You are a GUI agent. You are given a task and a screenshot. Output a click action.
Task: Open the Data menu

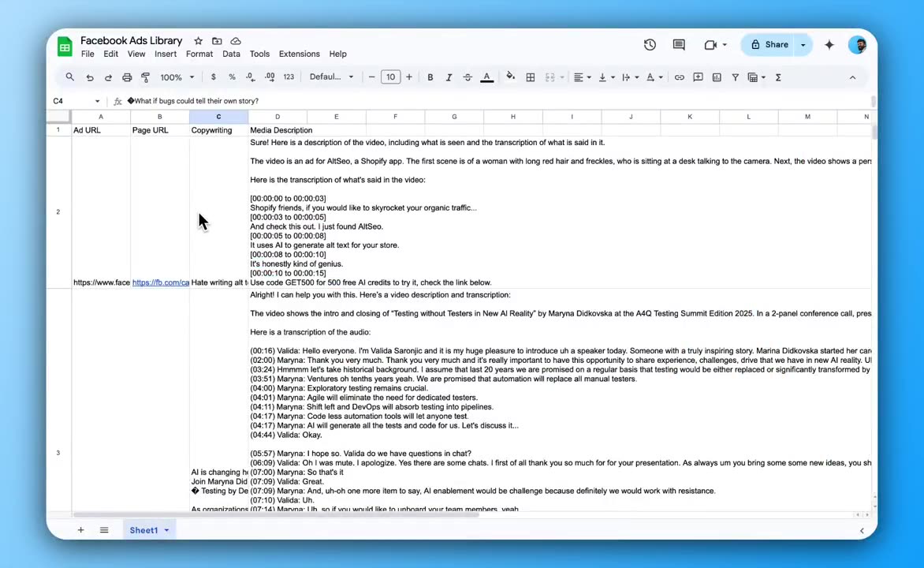coord(231,54)
